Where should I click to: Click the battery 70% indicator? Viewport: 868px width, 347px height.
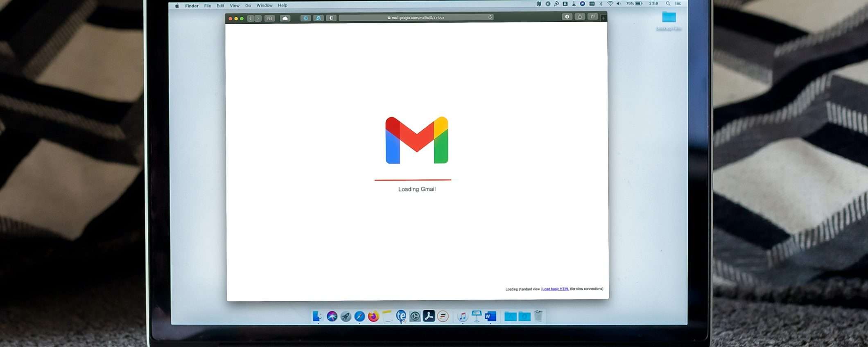click(x=634, y=4)
